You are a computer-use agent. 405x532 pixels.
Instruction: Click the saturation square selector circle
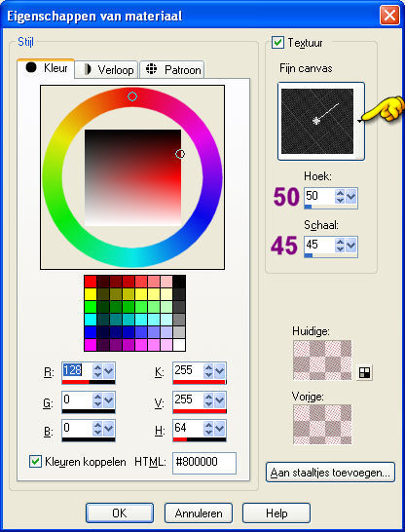180,154
